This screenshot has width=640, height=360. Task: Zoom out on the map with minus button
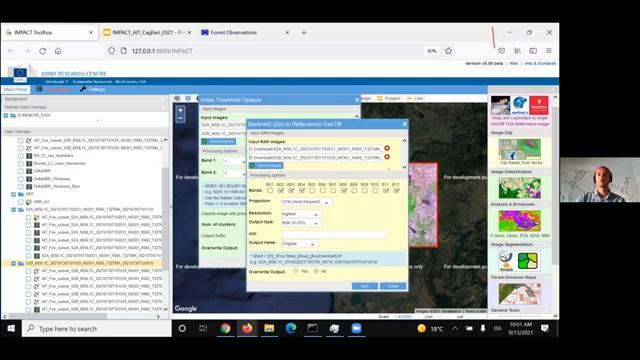click(180, 118)
